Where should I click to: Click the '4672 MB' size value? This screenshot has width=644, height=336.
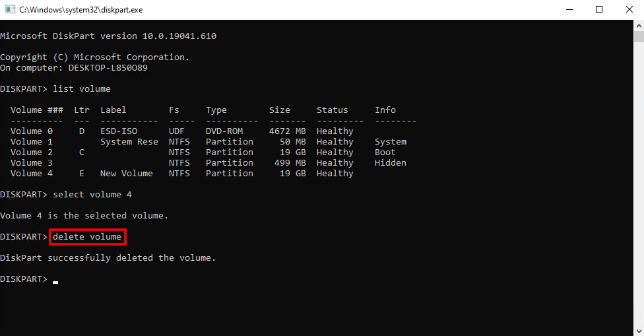click(288, 131)
